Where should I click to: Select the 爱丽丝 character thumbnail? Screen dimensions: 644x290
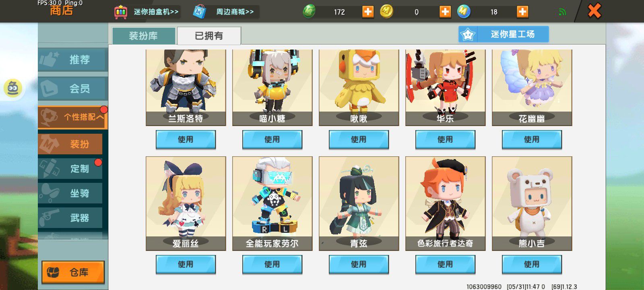186,203
